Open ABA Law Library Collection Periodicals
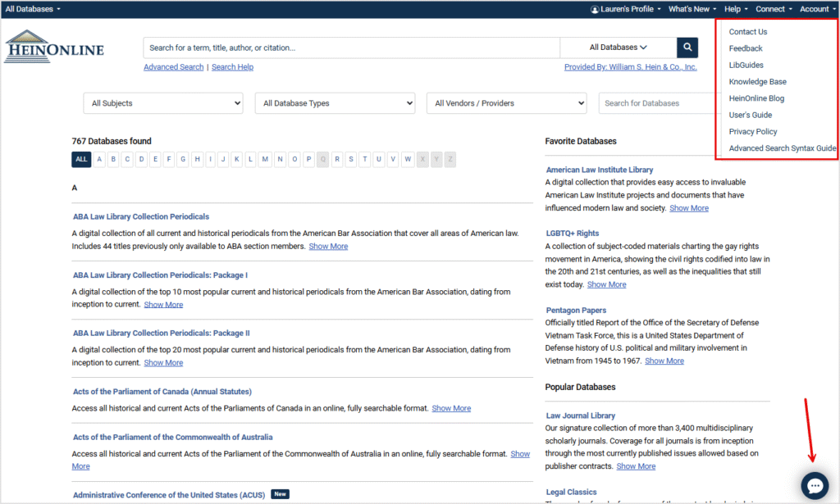The width and height of the screenshot is (840, 504). pos(140,217)
